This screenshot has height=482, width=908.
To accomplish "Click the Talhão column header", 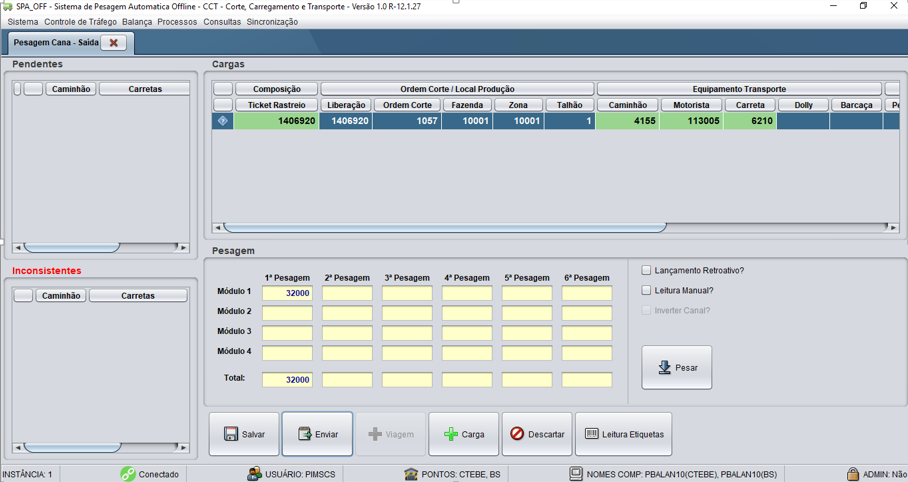I will pyautogui.click(x=570, y=105).
